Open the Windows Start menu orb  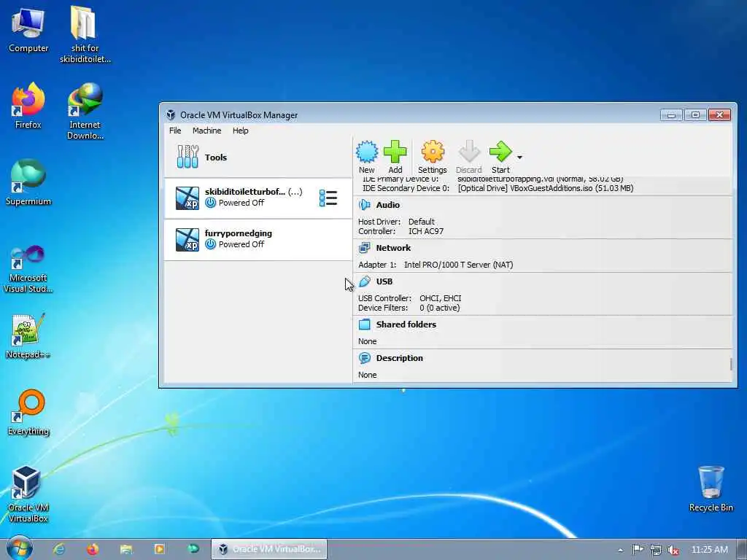pyautogui.click(x=19, y=548)
